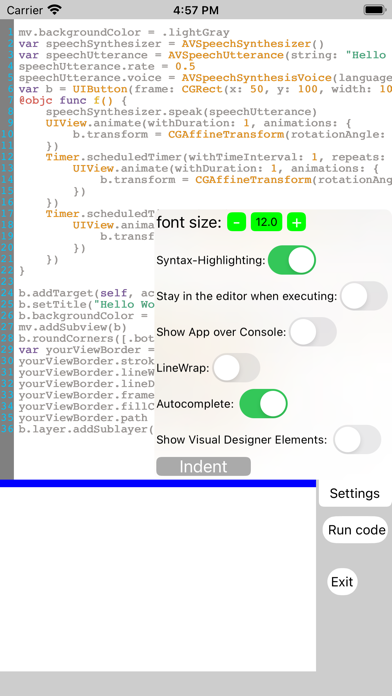The image size is (392, 696).
Task: Turn on Show App over Console
Action: coord(313,332)
